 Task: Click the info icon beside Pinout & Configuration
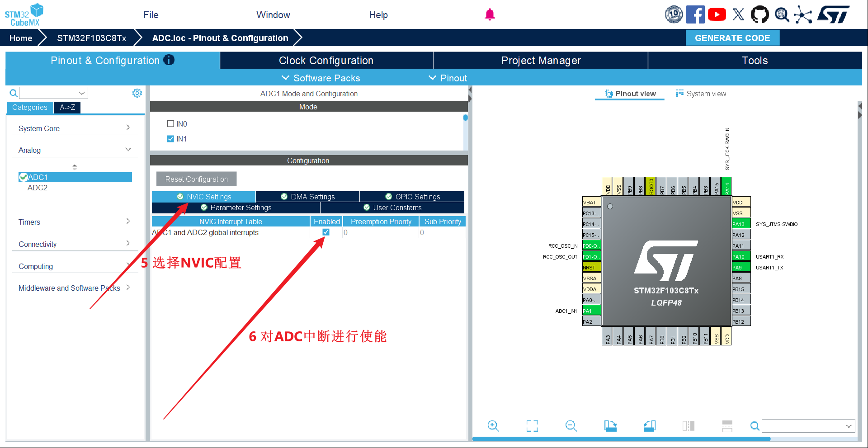click(x=169, y=60)
